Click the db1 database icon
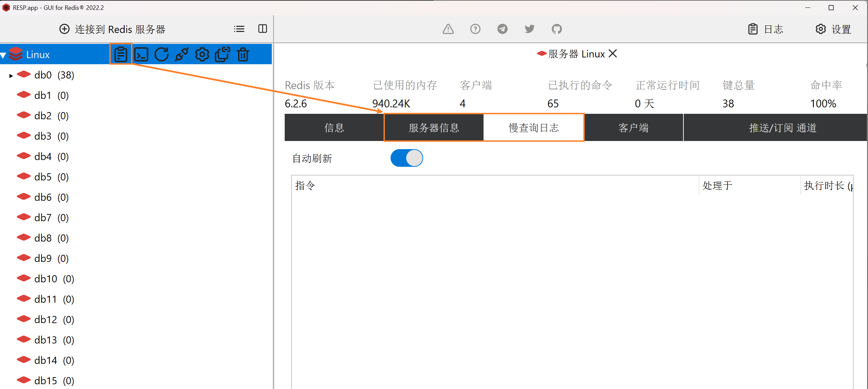Screen dimensions: 868x389 point(24,95)
